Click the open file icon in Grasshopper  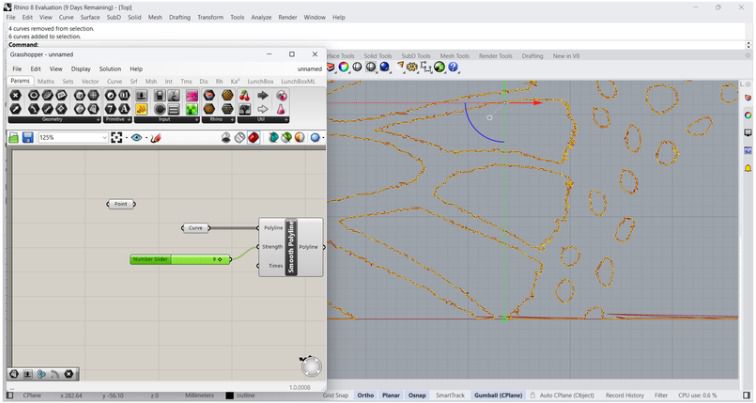coord(14,137)
